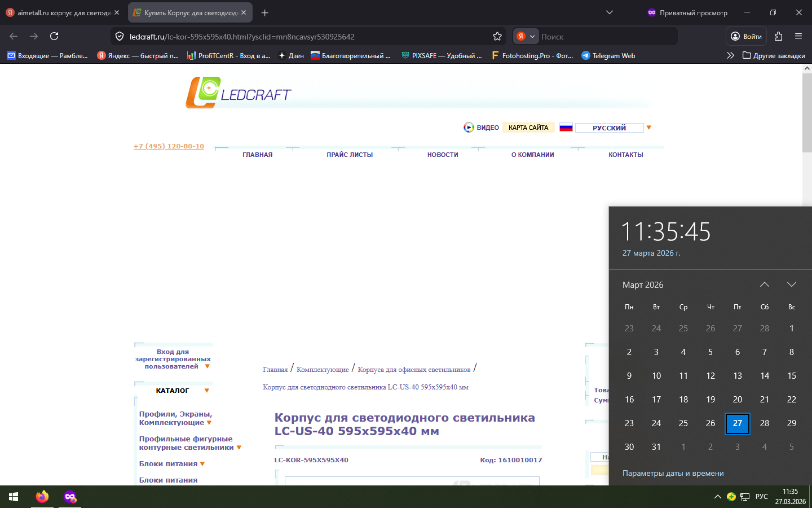Show hidden system tray icons

point(717,497)
